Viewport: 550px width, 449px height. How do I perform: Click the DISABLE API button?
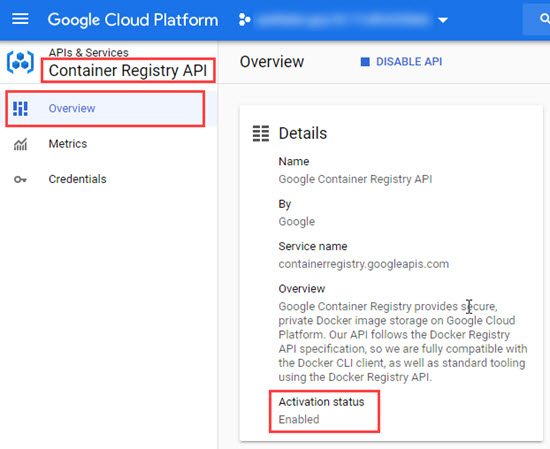[401, 62]
